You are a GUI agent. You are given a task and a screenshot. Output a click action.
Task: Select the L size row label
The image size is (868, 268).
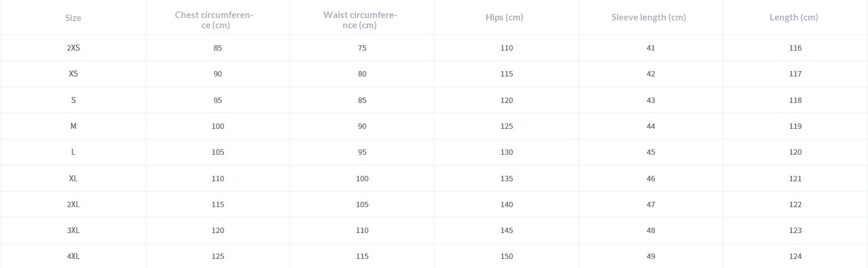click(x=73, y=152)
